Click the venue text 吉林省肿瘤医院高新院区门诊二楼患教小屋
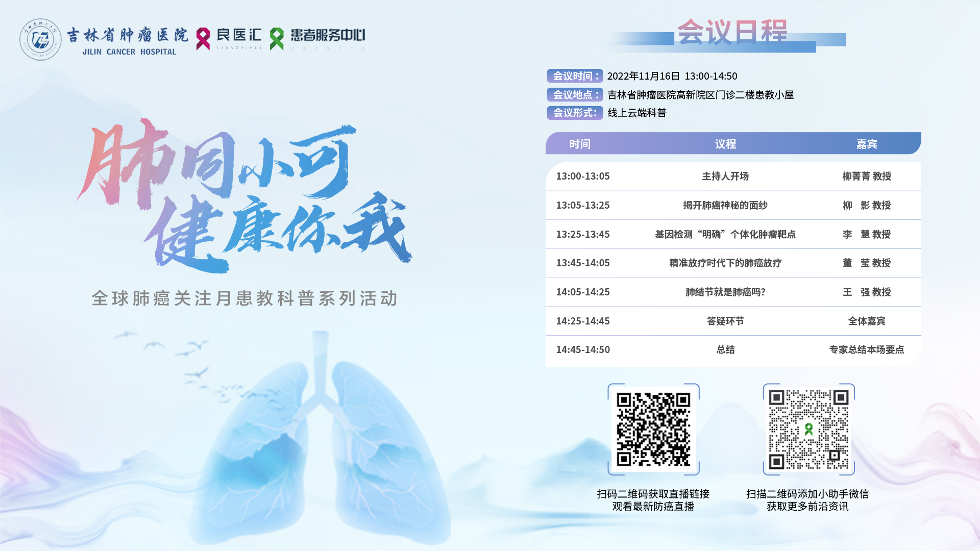This screenshot has height=551, width=980. (x=700, y=95)
